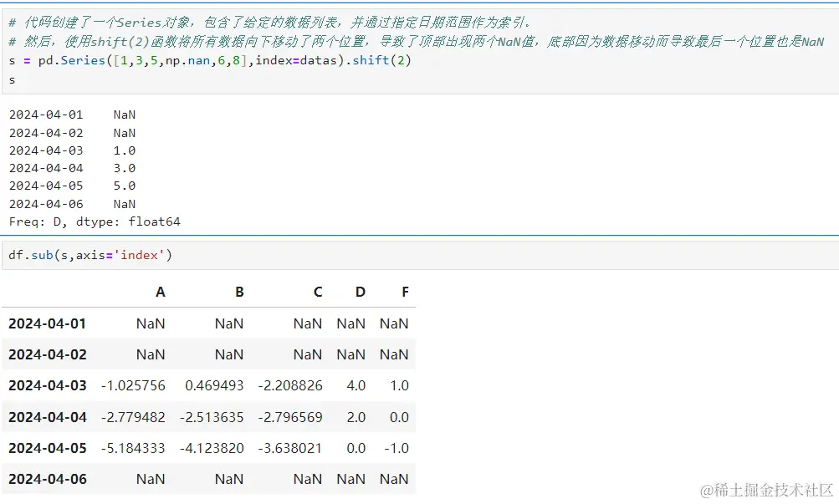
Task: Click the pd.Series code line in cell
Action: point(210,60)
